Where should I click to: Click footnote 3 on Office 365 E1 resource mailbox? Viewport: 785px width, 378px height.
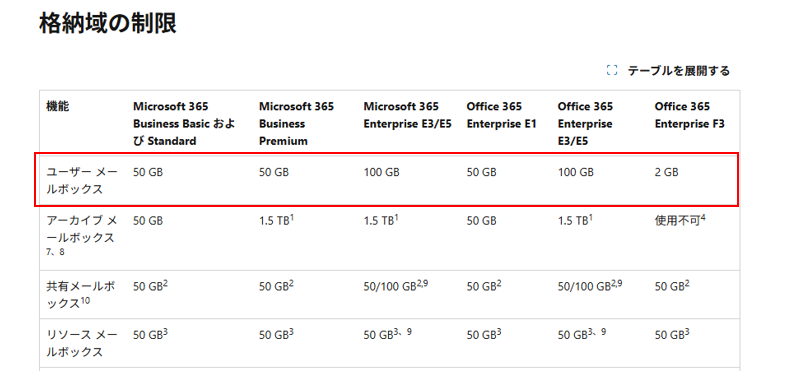(x=499, y=331)
